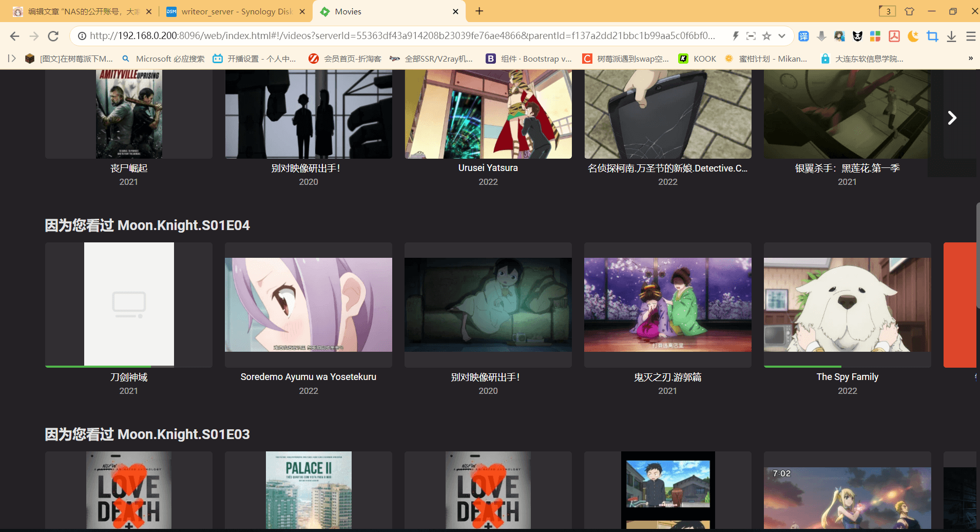980x532 pixels.
Task: Start the screenshot crop tool
Action: (932, 36)
